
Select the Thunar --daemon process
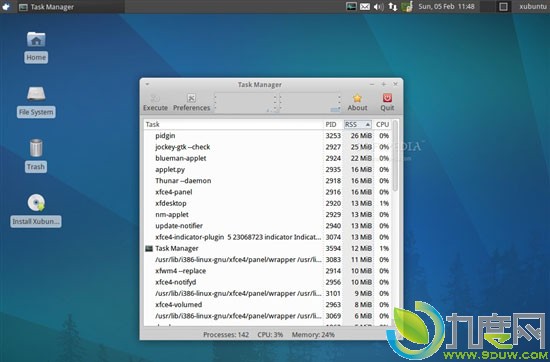[x=268, y=181]
